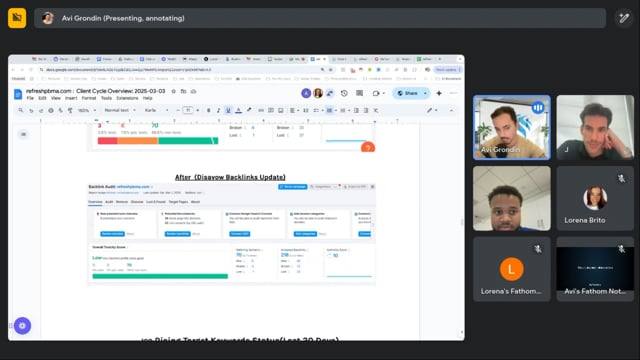Open the version history clock icon

[344, 93]
